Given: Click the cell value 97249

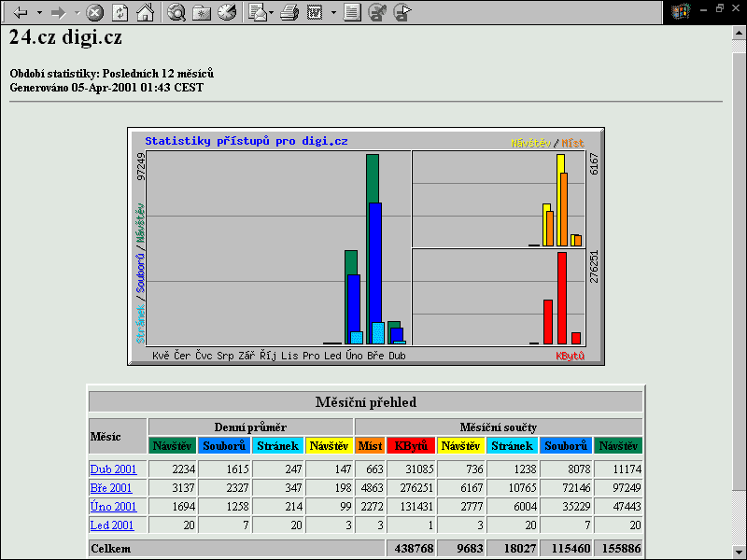Looking at the screenshot, I should tap(627, 488).
